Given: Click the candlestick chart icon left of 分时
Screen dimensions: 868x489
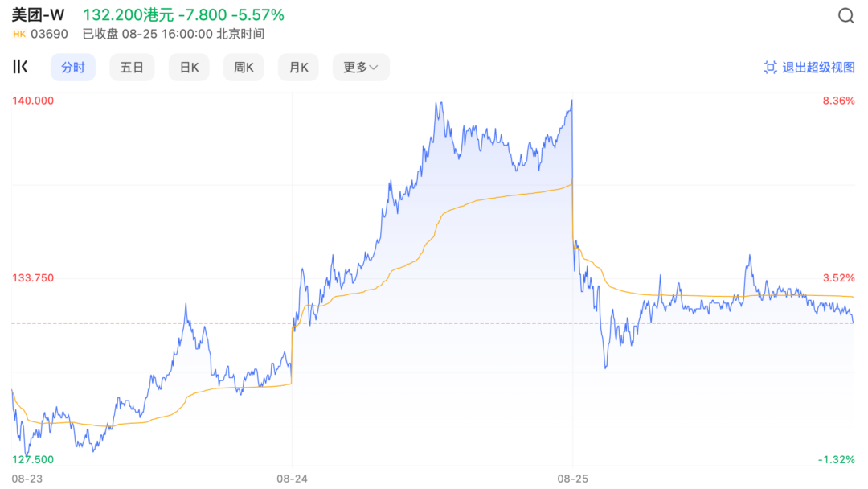Looking at the screenshot, I should [x=20, y=67].
